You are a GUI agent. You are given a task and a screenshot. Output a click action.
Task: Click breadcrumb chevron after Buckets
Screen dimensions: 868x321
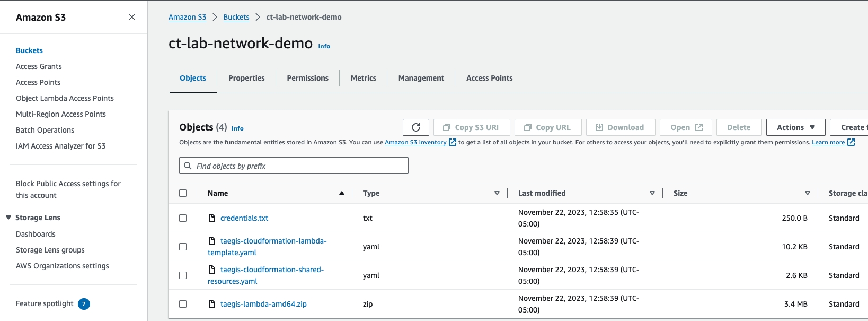(258, 17)
